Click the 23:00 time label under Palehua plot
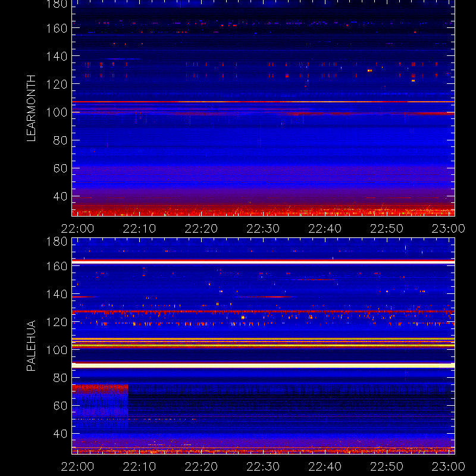476x476 pixels. (449, 466)
